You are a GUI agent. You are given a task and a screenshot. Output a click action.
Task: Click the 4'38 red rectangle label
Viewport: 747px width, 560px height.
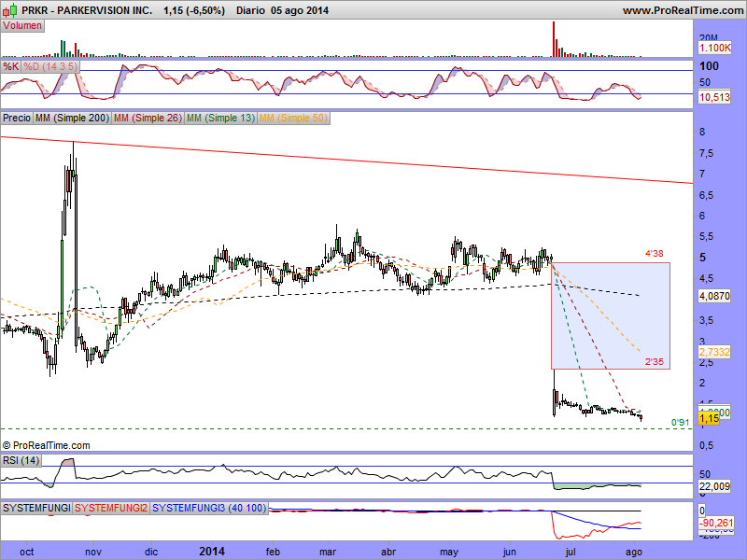coord(655,254)
